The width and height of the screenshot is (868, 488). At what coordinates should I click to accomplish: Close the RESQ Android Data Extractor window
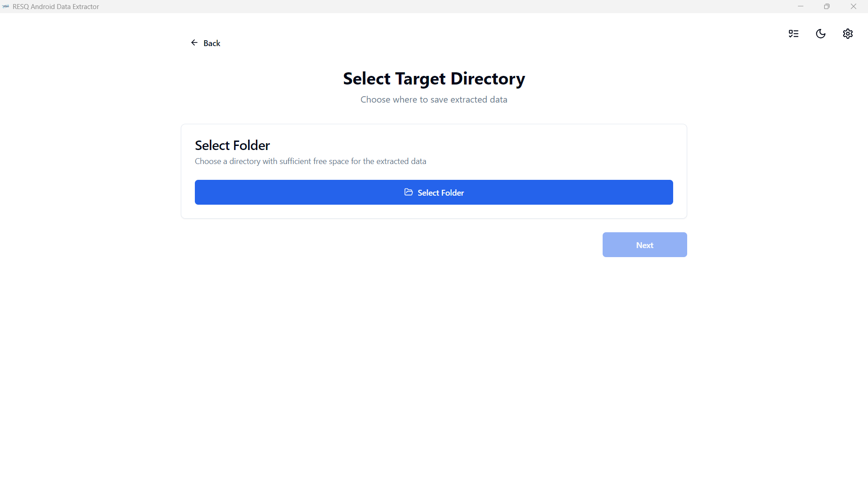tap(854, 6)
